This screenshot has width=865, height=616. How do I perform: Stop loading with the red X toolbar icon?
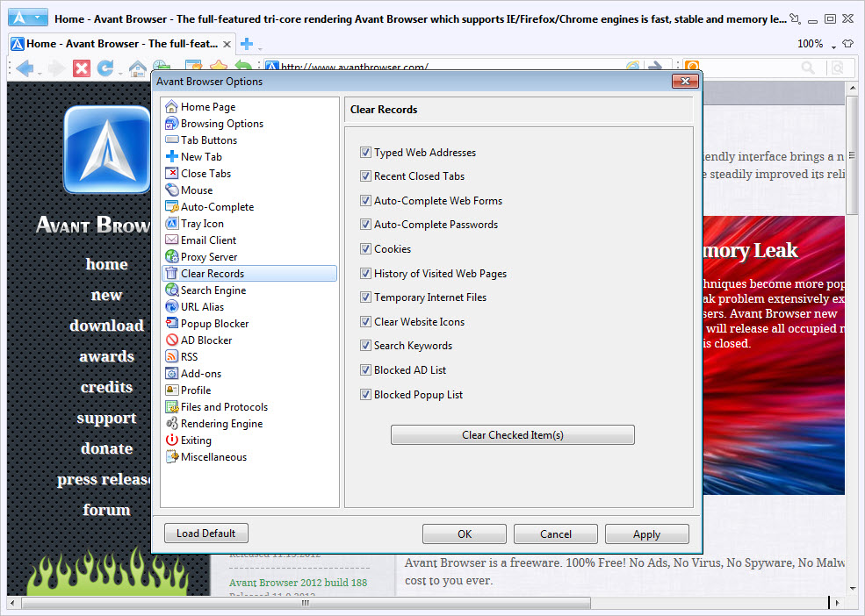tap(82, 68)
